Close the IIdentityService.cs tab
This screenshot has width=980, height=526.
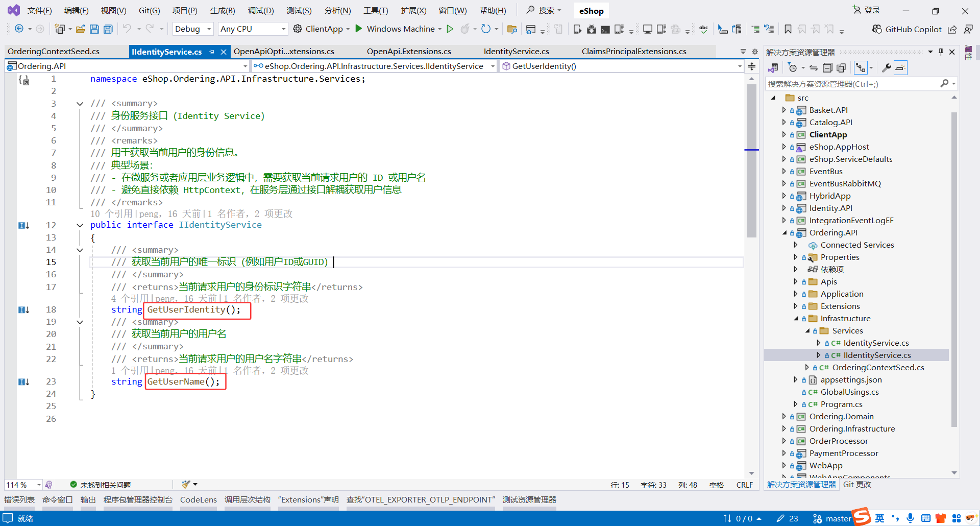coord(223,52)
